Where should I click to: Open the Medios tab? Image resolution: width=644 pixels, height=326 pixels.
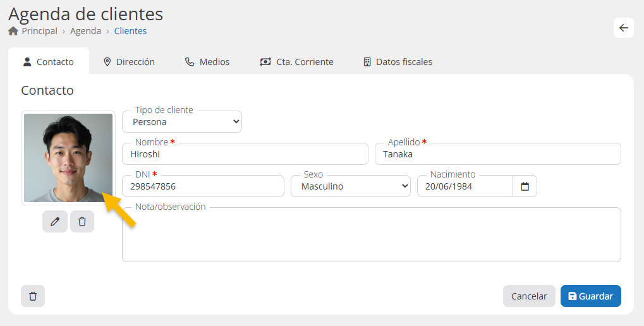(x=207, y=62)
